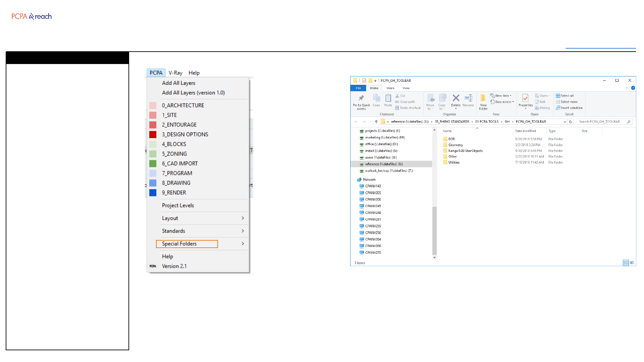Open the V-Ray menu
Screen dimensions: 644x362
point(175,73)
